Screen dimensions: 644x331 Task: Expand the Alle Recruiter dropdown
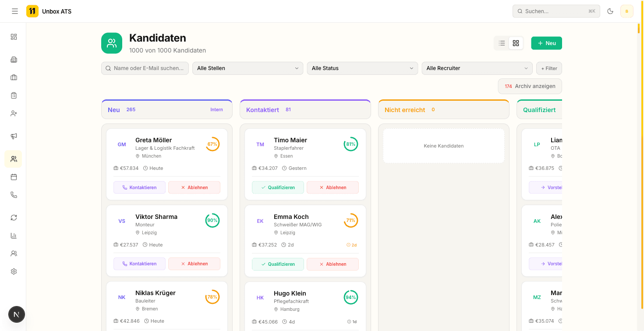coord(477,68)
